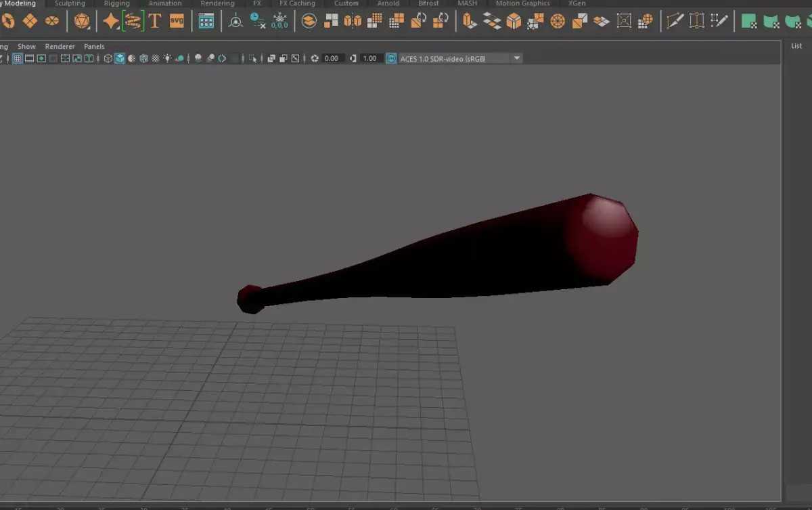This screenshot has width=812, height=510.
Task: Click the smooth shaded display icon
Action: pyautogui.click(x=119, y=58)
